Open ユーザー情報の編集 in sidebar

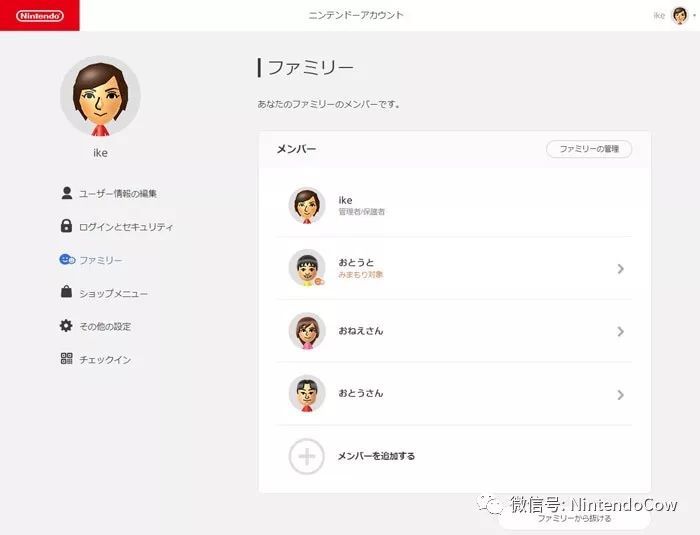click(x=118, y=193)
